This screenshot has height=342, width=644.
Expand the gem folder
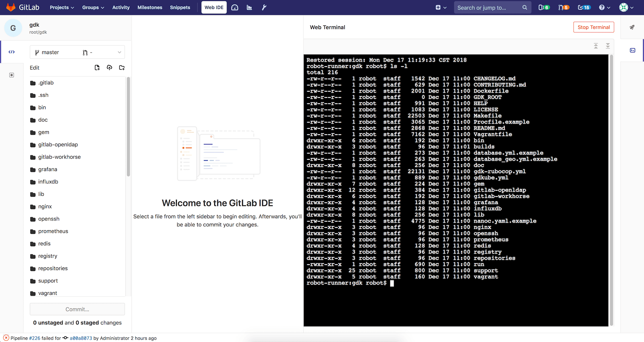click(77, 132)
